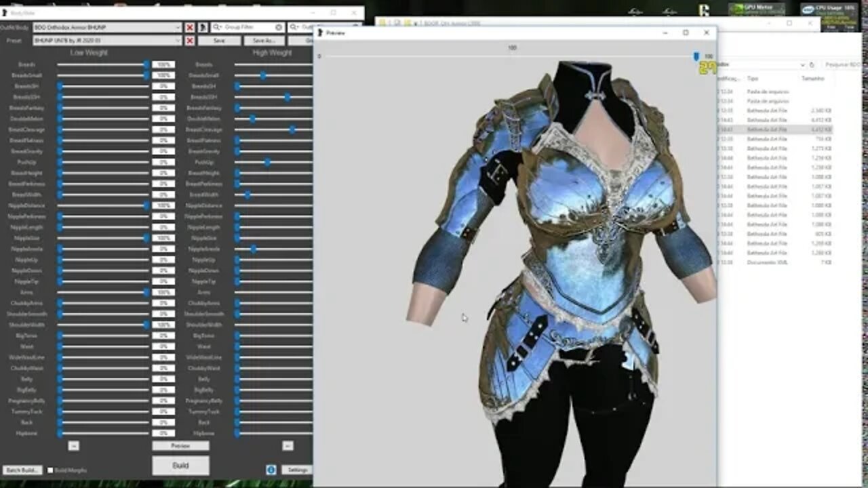The width and height of the screenshot is (868, 488).
Task: Click the Preview window title bar icon
Action: (x=321, y=33)
